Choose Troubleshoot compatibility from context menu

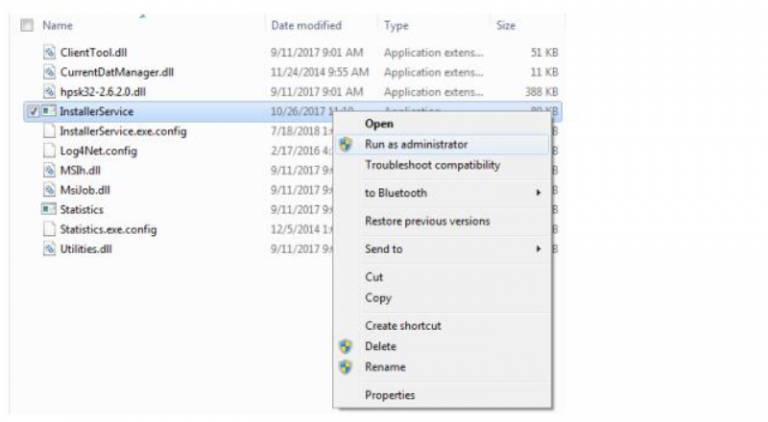point(432,165)
